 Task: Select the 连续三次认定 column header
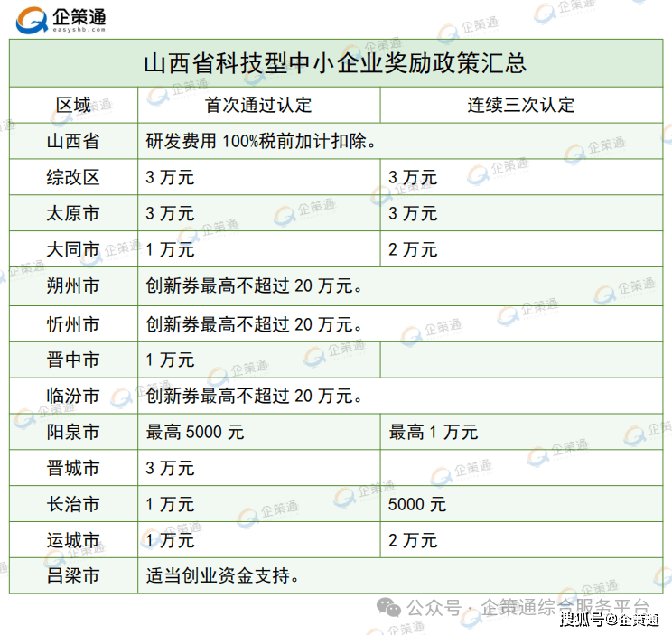coord(520,105)
